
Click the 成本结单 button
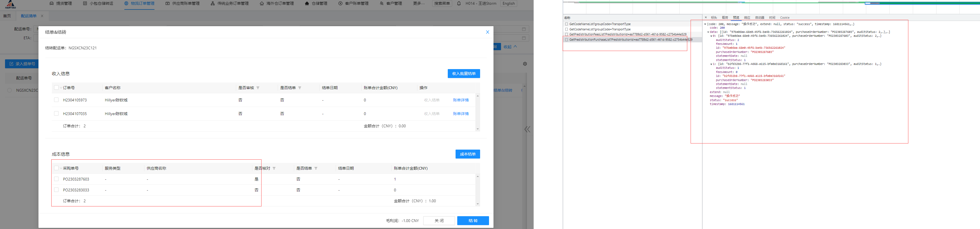coord(468,154)
